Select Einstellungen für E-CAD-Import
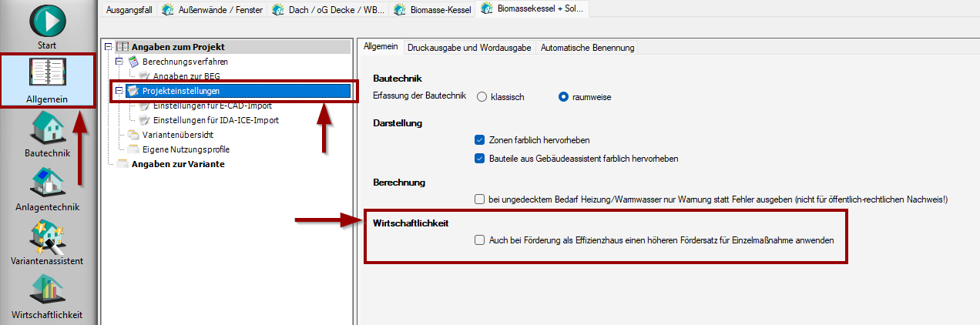The width and height of the screenshot is (980, 325). tap(211, 106)
